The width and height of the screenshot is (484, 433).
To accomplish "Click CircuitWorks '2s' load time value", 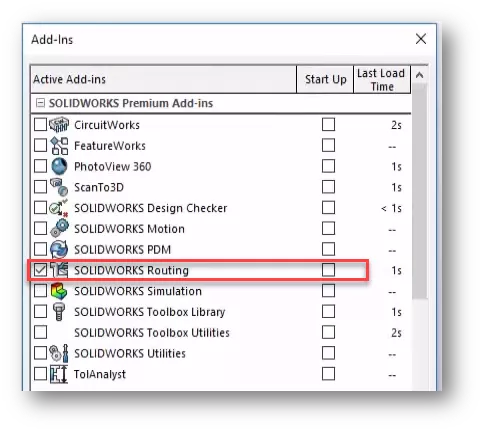I will tap(396, 125).
